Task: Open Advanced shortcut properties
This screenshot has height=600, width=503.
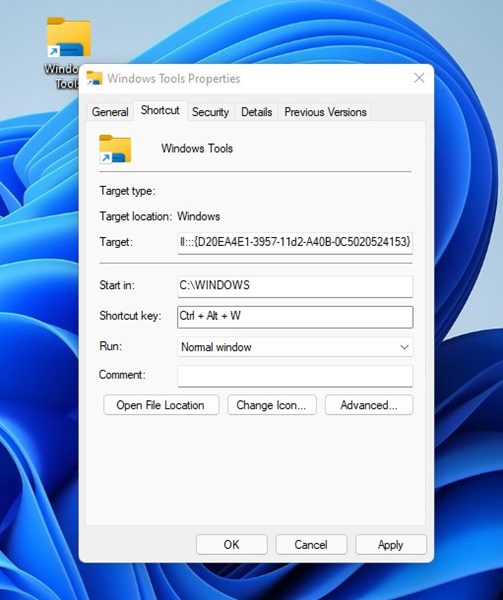Action: coord(369,405)
